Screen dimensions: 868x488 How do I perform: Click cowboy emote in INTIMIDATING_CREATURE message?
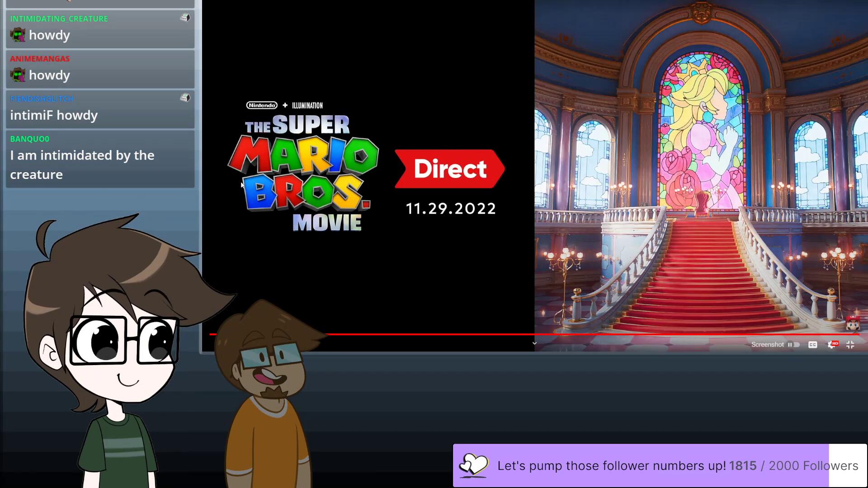coord(18,35)
